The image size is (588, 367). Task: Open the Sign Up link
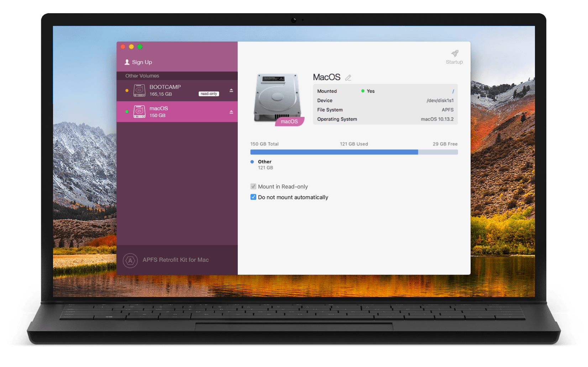pyautogui.click(x=142, y=62)
